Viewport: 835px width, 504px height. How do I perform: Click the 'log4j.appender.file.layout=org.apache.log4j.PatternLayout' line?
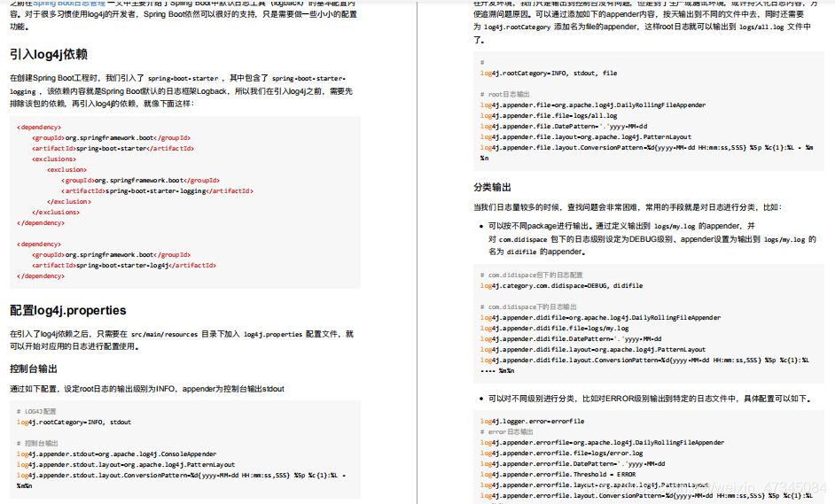586,137
